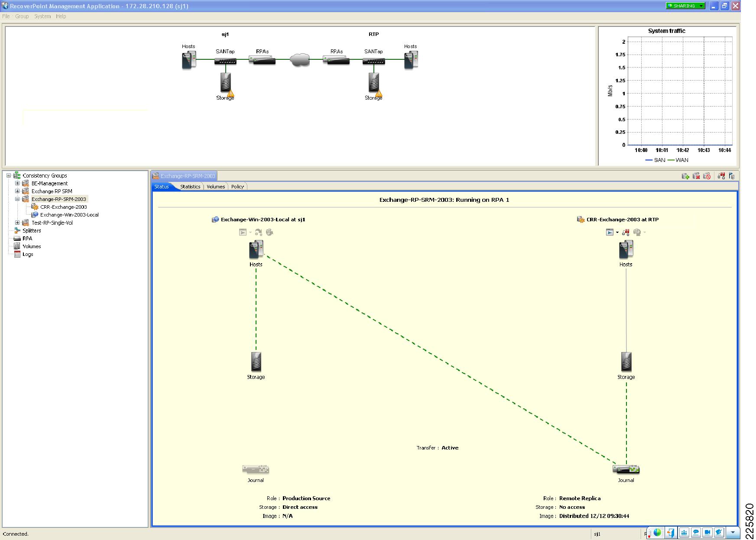Open the Group menu
The height and width of the screenshot is (540, 756).
(x=22, y=16)
